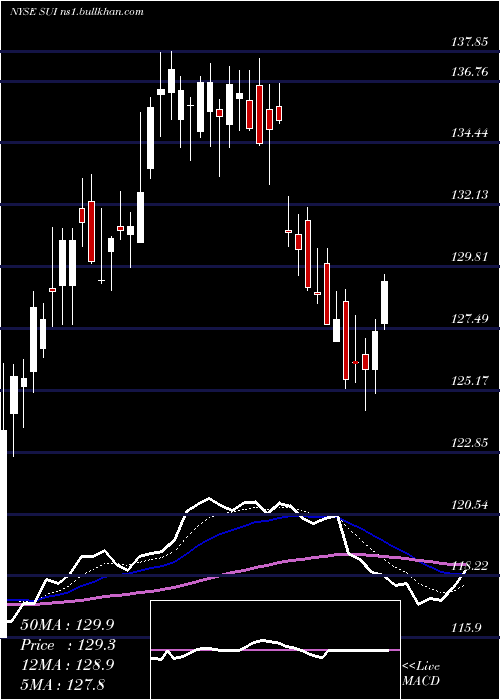This screenshot has width=500, height=700.
Task: Click the 134.44 price level label
Action: [x=469, y=133]
